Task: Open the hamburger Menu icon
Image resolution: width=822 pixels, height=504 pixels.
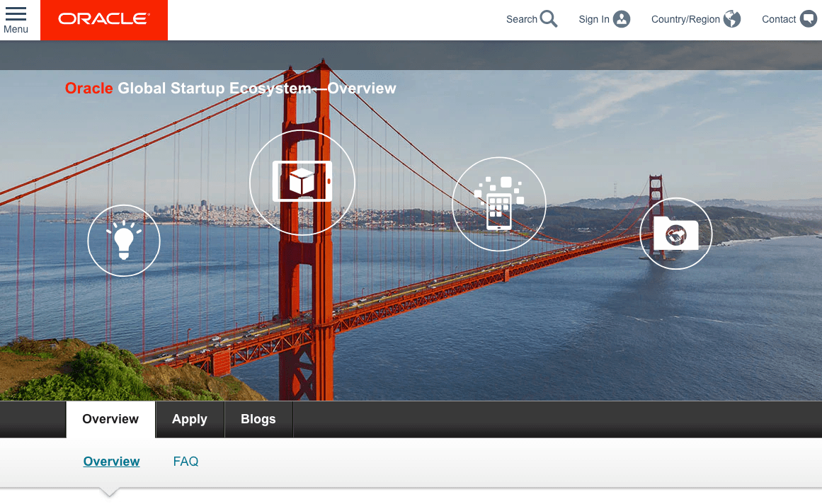Action: click(16, 14)
